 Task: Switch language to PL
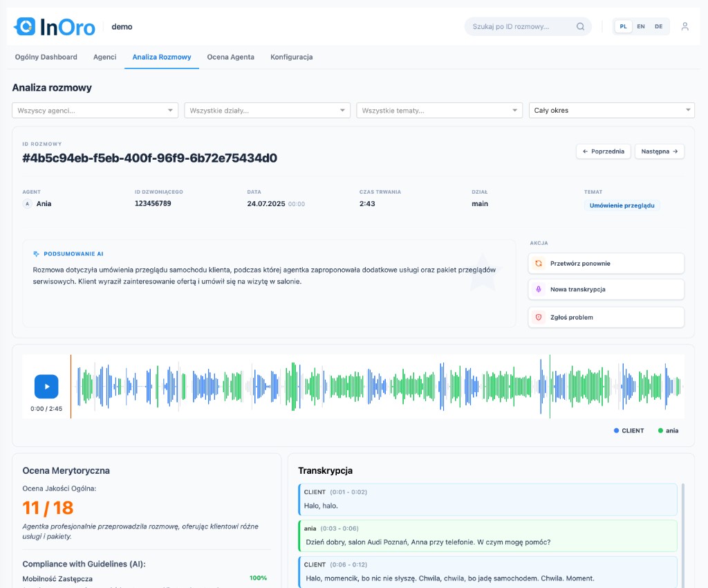pos(623,27)
